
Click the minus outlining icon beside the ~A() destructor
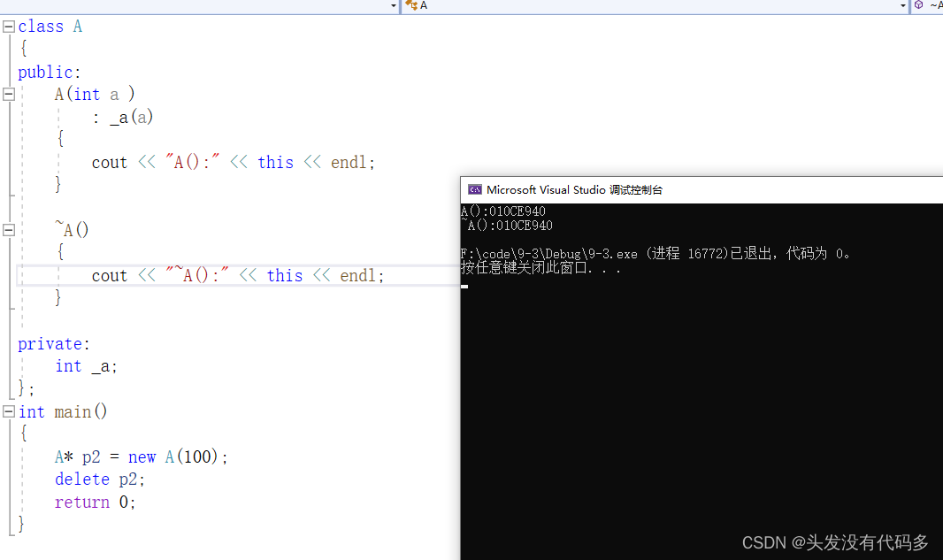(x=8, y=229)
